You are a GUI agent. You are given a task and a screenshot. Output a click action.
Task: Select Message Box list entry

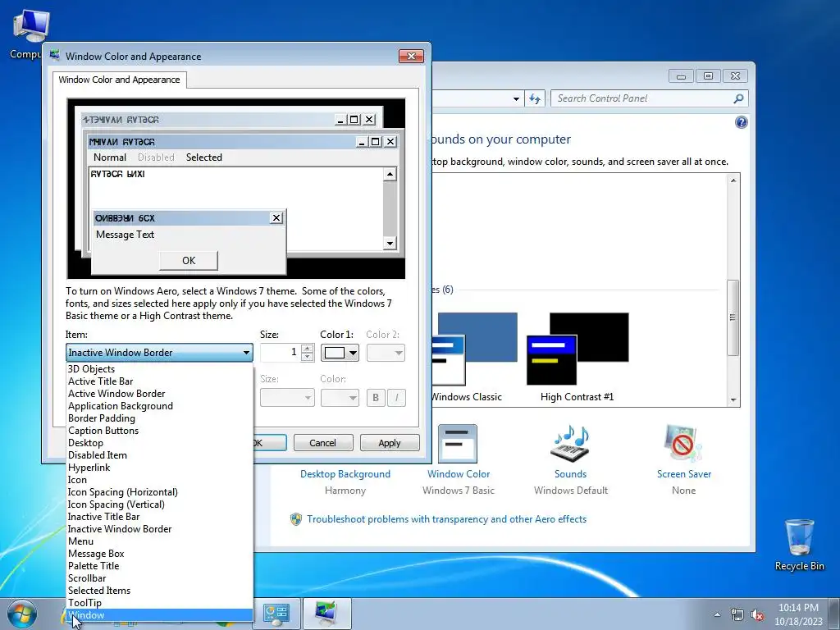coord(160,554)
